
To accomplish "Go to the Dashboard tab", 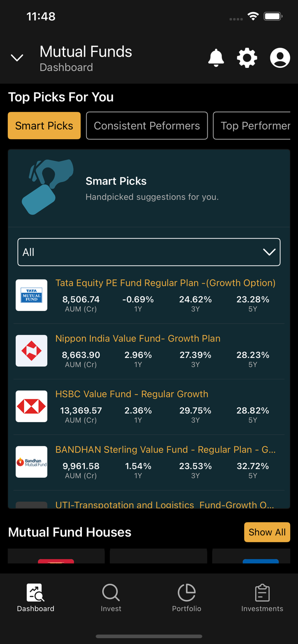I will coord(36,598).
